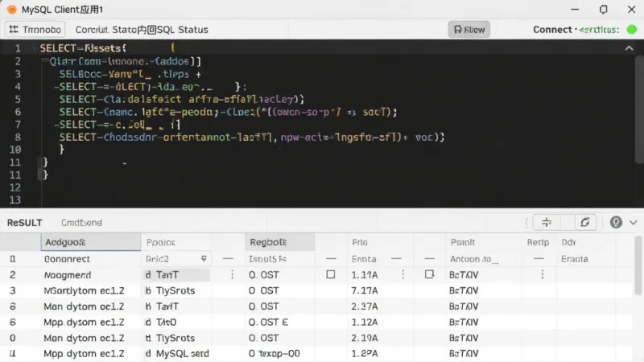Screen dimensions: 644x362
Task: Click the refresh results icon
Action: 584,223
